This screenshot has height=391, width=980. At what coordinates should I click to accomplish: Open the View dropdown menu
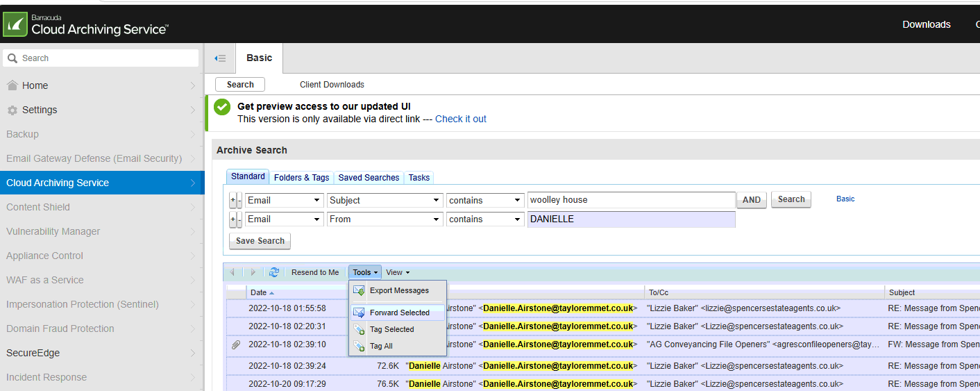click(398, 272)
